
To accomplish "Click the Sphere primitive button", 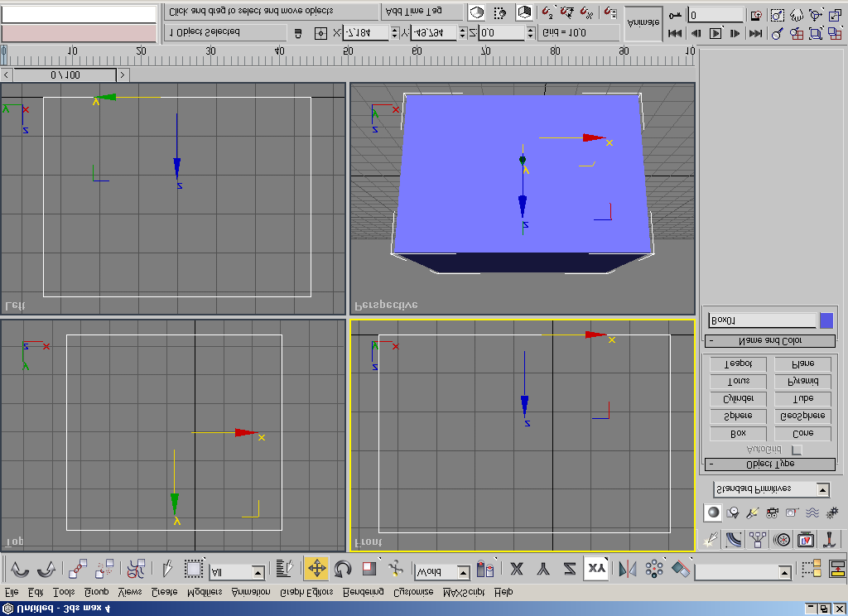I will tap(738, 416).
